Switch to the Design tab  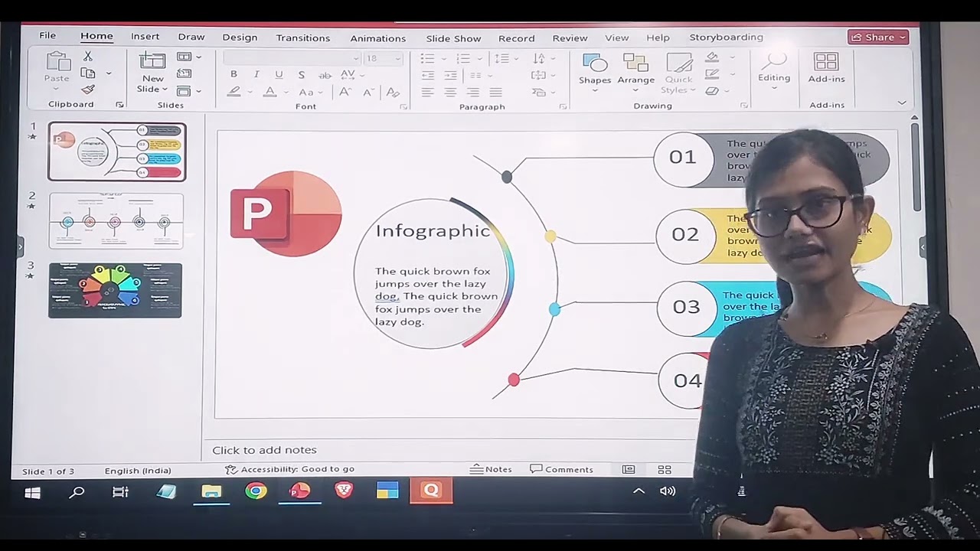240,37
